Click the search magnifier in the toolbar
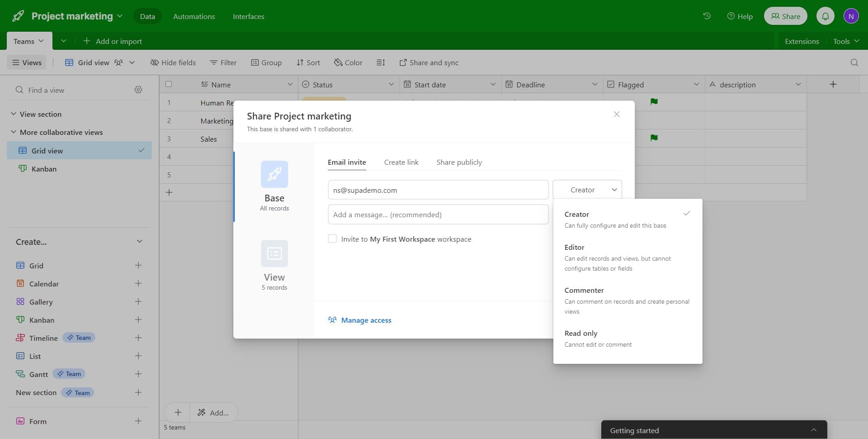Viewport: 868px width, 439px height. [x=854, y=62]
